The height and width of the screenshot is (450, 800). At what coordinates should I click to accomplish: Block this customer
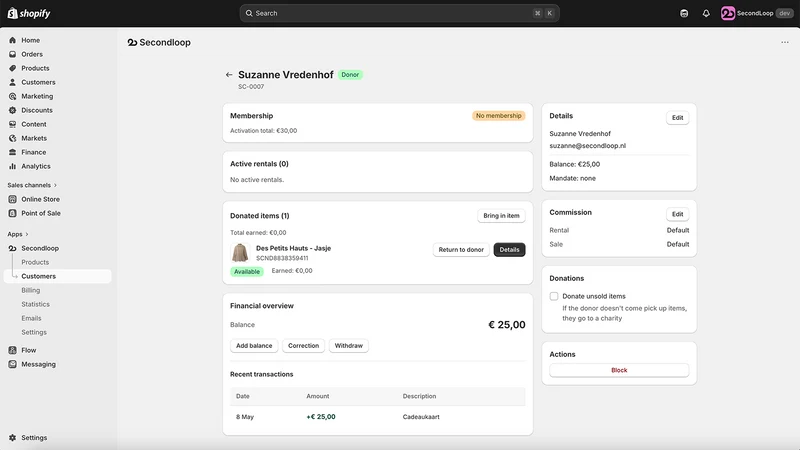coord(619,370)
